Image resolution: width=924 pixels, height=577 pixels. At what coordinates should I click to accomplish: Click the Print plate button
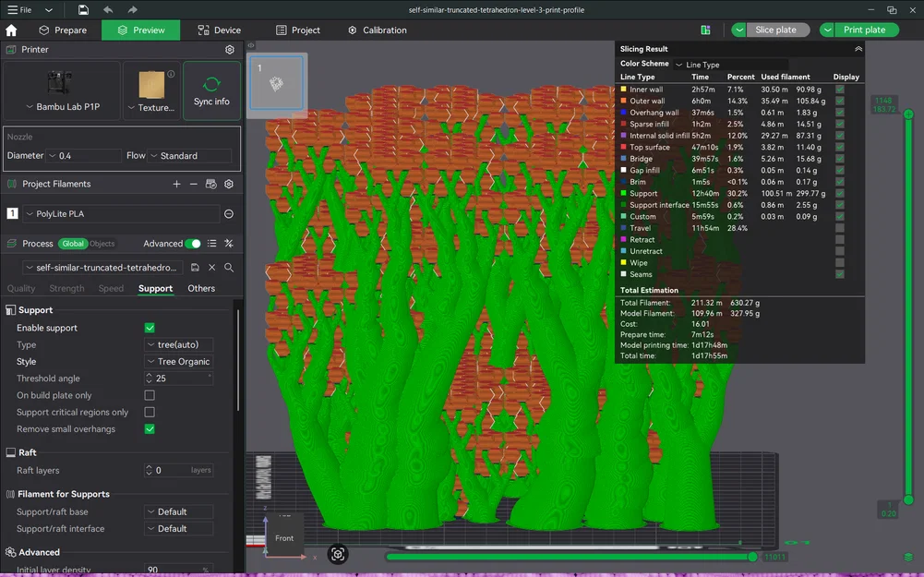click(864, 30)
